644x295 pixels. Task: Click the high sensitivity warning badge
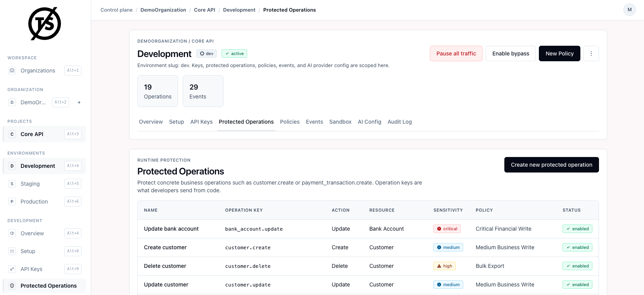pyautogui.click(x=445, y=266)
